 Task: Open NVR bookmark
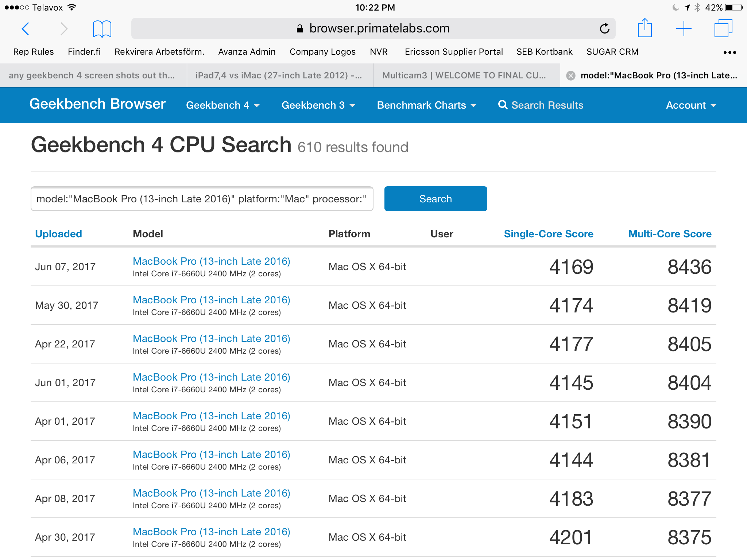(x=379, y=52)
